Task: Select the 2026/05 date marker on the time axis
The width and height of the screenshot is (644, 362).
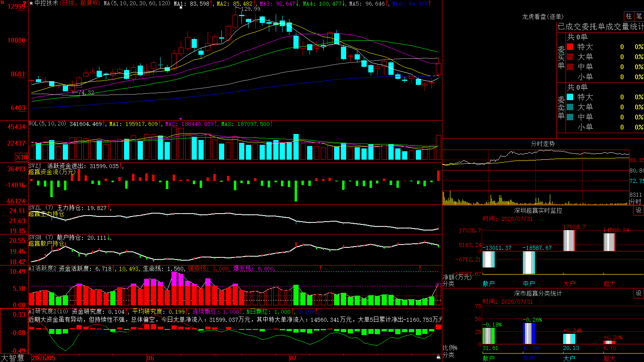Action: (x=43, y=358)
